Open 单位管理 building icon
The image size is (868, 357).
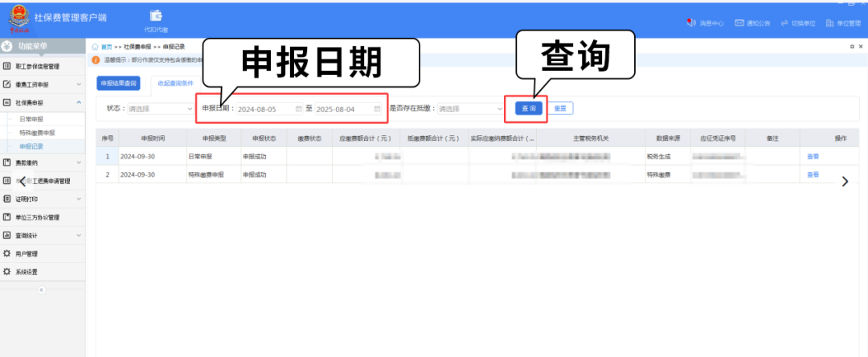(x=829, y=23)
